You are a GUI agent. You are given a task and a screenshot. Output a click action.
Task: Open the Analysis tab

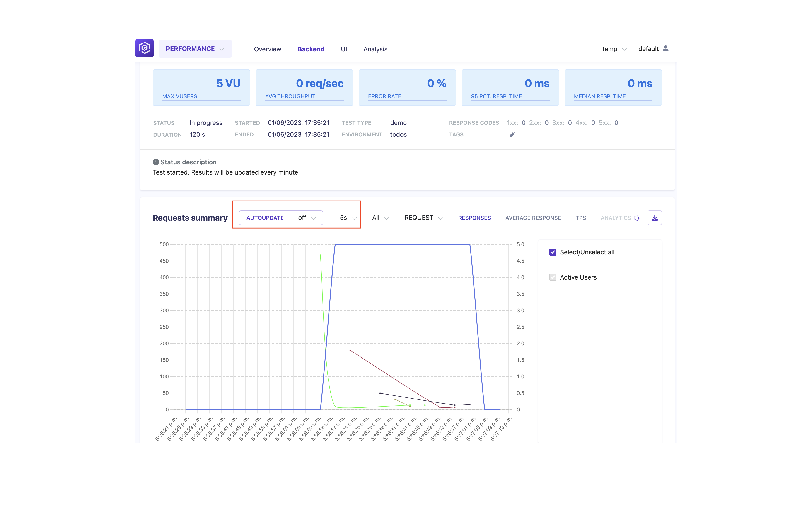click(x=375, y=49)
